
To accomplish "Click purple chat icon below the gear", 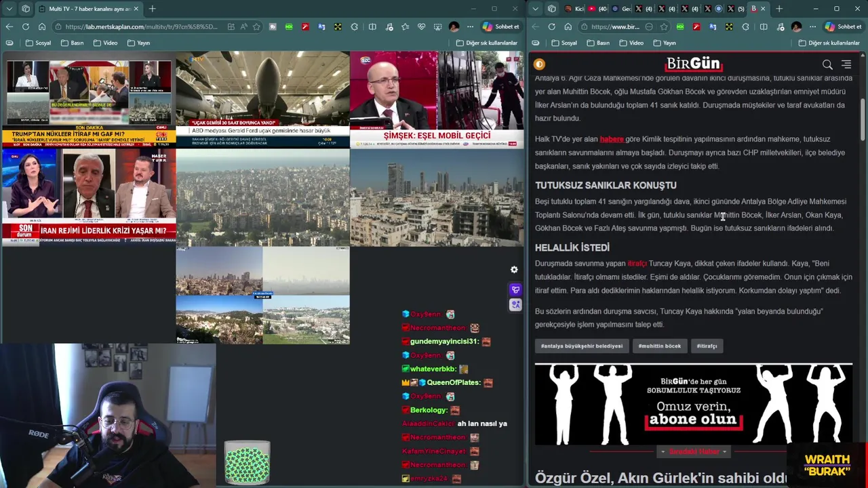I will (x=515, y=290).
